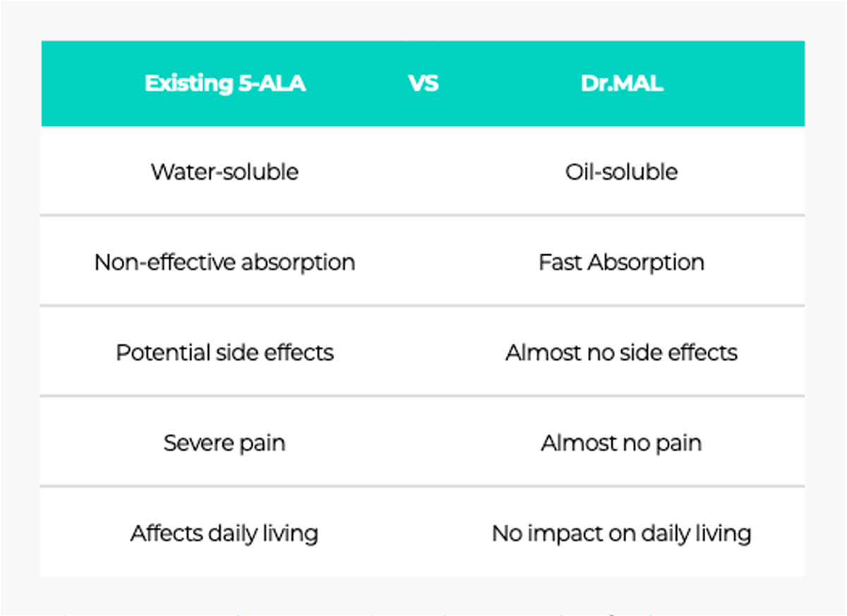Select the Water-soluble cell
The height and width of the screenshot is (616, 847).
point(224,171)
